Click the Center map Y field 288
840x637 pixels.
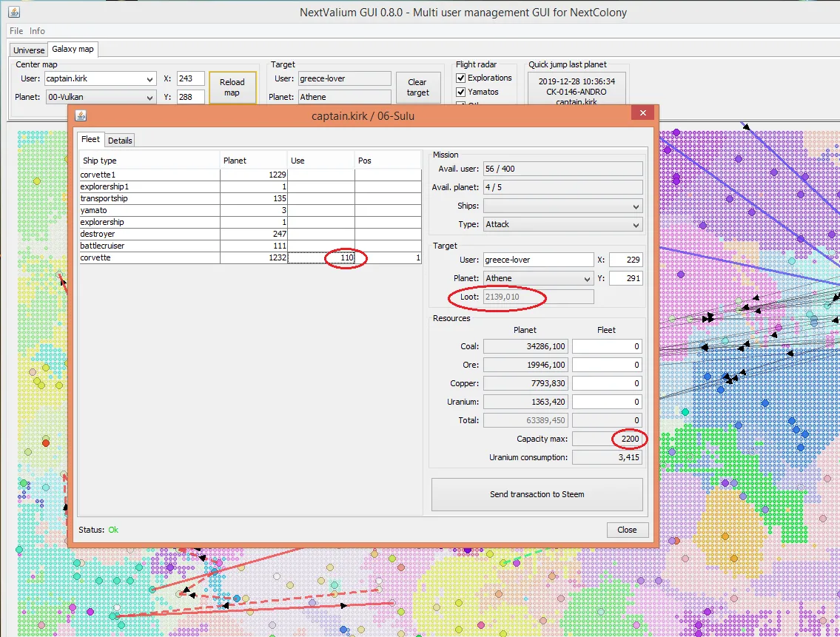coord(190,98)
